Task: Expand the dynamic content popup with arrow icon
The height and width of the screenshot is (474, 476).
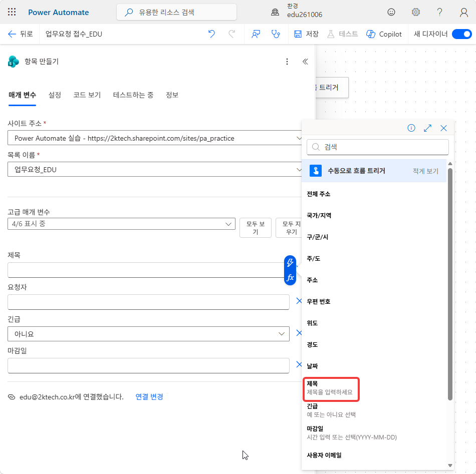Action: pyautogui.click(x=427, y=128)
